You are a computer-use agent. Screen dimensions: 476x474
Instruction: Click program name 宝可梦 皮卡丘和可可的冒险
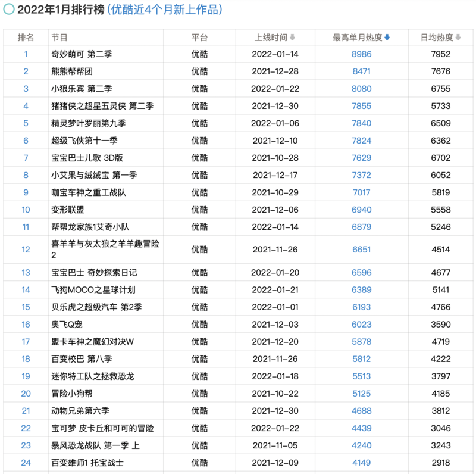(x=102, y=428)
